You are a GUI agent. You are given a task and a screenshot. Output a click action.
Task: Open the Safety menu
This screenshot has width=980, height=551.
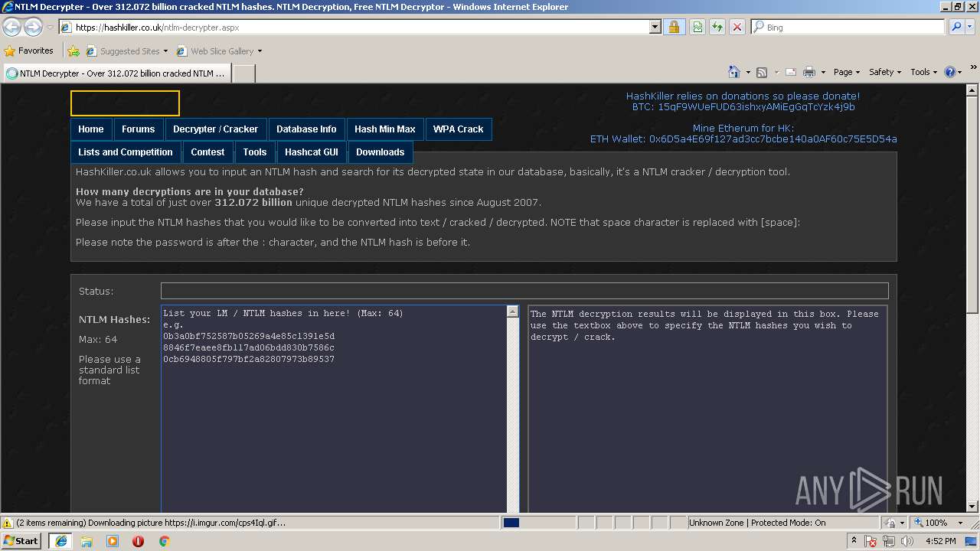tap(884, 72)
